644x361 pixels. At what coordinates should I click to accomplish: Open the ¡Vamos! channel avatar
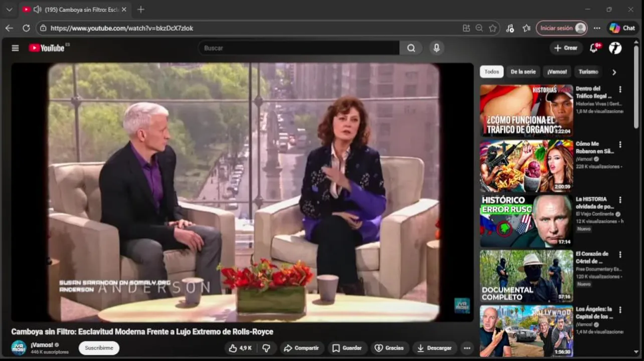pos(19,347)
